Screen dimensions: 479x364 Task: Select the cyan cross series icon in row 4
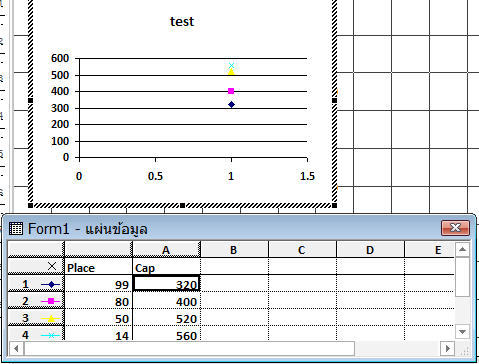point(51,335)
